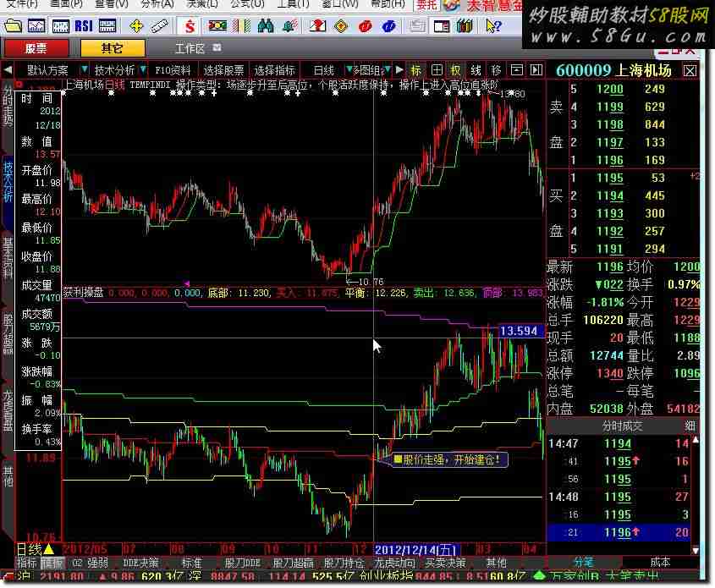715x588 pixels.
Task: Click the buy level 1 price 1195
Action: (x=610, y=178)
